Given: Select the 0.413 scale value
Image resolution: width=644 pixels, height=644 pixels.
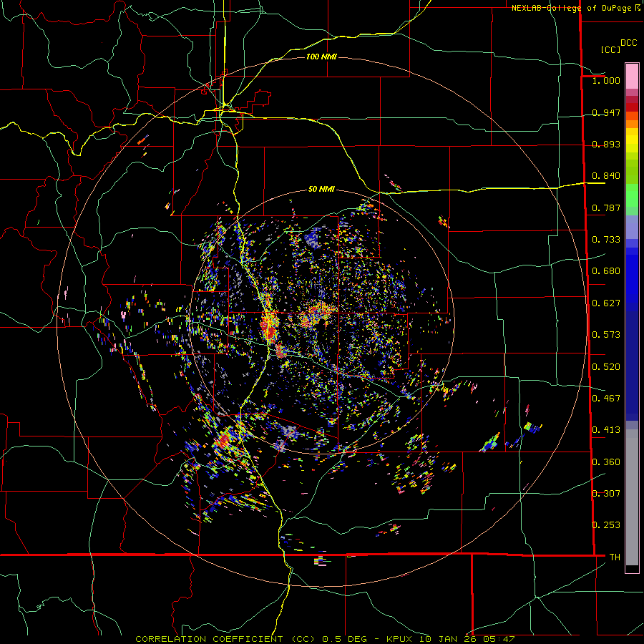Looking at the screenshot, I should [606, 430].
